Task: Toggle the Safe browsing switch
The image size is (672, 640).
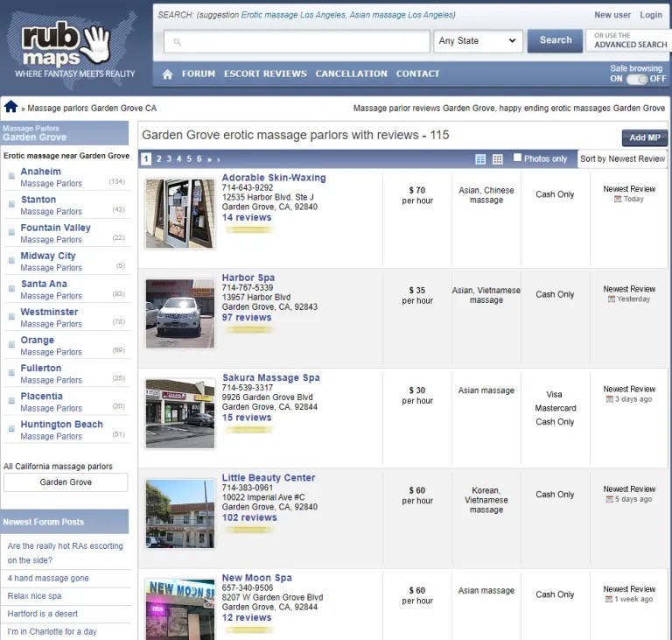Action: pyautogui.click(x=637, y=79)
